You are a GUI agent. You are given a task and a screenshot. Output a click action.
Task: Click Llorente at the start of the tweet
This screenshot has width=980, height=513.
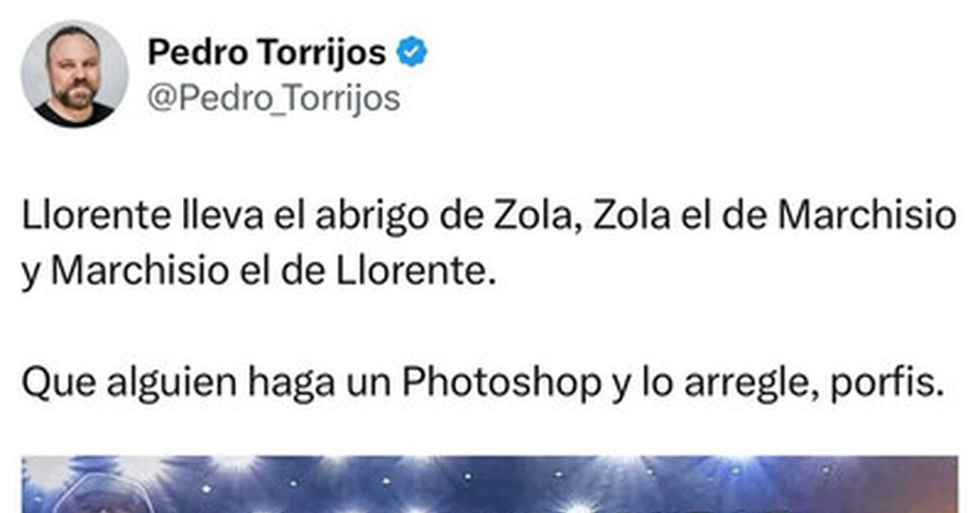96,216
